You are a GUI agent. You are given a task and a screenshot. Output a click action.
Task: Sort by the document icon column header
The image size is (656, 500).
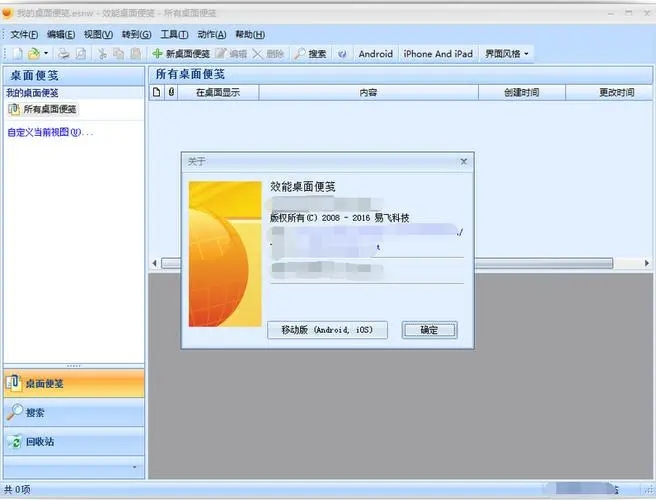coord(156,92)
